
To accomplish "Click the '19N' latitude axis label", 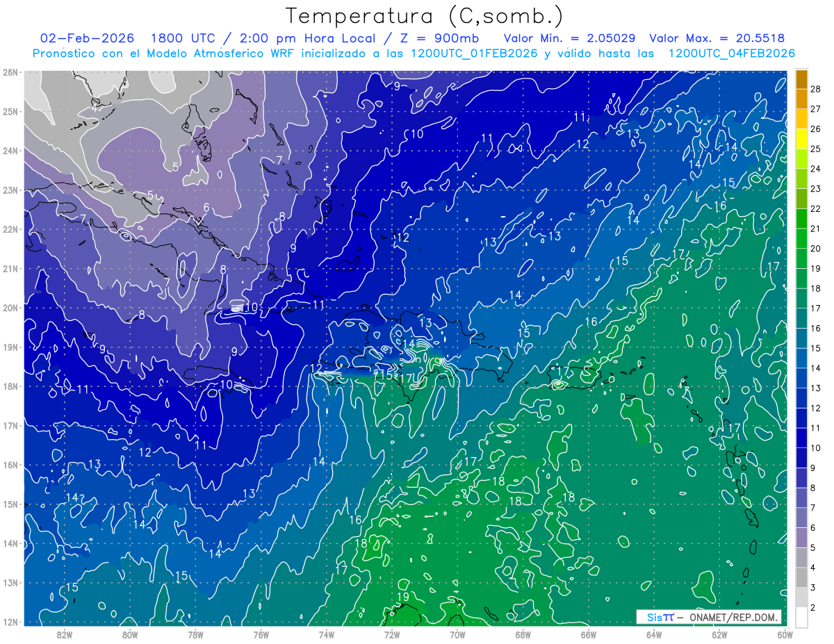I will pos(10,347).
